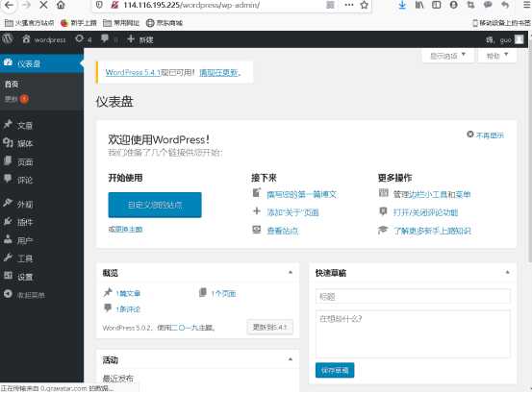Viewport: 532px width, 393px height.
Task: Click the add About page link
Action: (x=292, y=212)
